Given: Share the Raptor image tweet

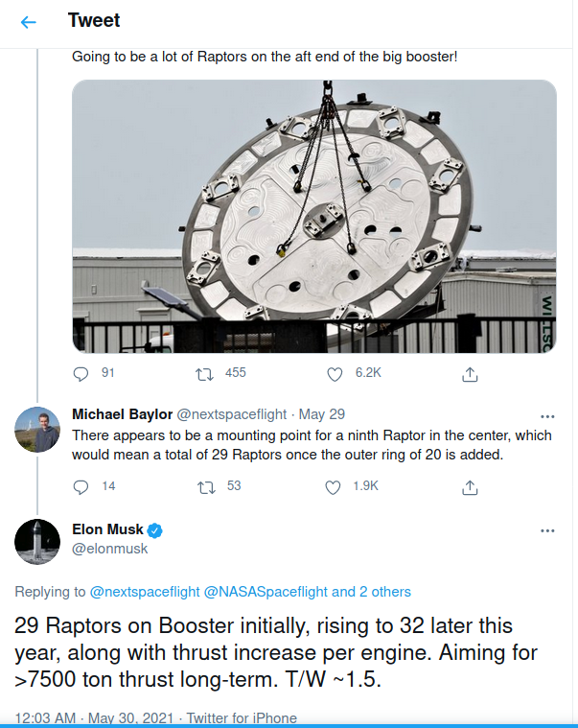Looking at the screenshot, I should (x=470, y=373).
